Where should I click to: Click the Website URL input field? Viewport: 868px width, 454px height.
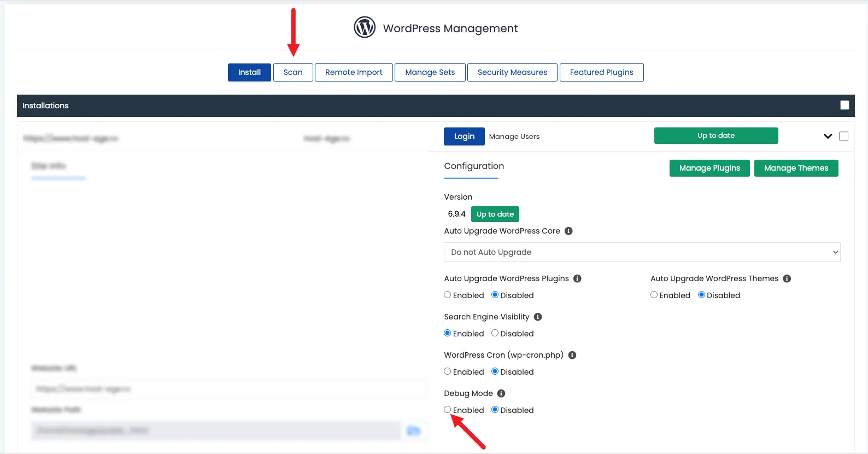pyautogui.click(x=228, y=389)
